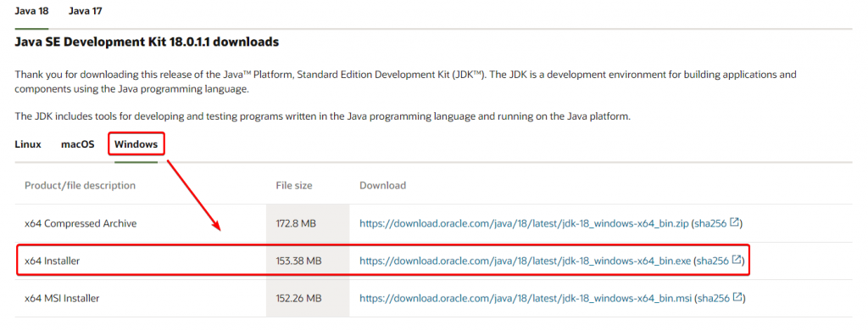Select the Windows platform tab
This screenshot has height=331, width=868.
[x=136, y=145]
